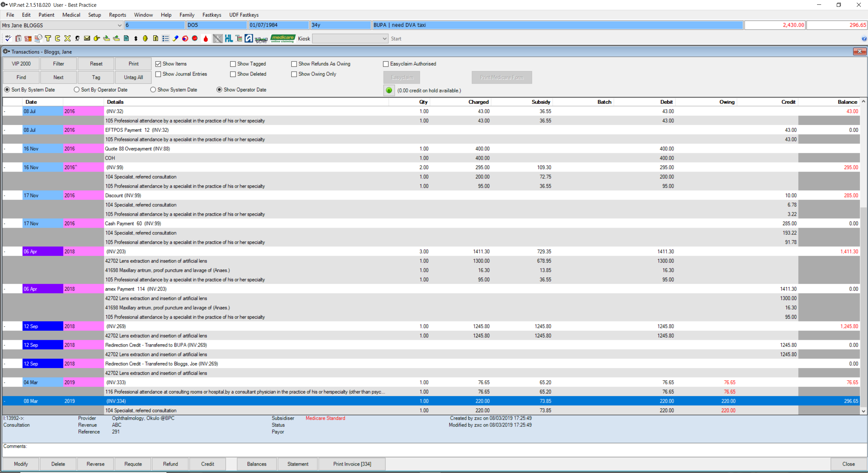Screen dimensions: 868x473
Task: Open the Reports menu
Action: (x=117, y=15)
